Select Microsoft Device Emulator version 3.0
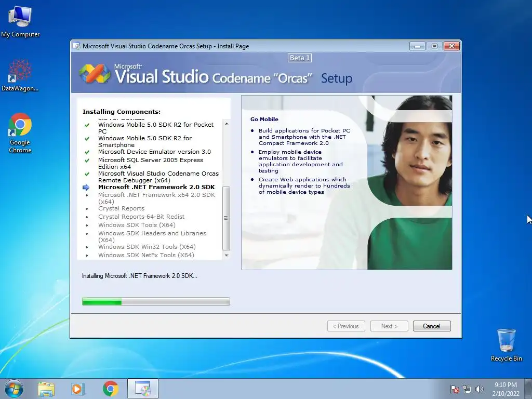Screen dimensions: 532x399 154,152
